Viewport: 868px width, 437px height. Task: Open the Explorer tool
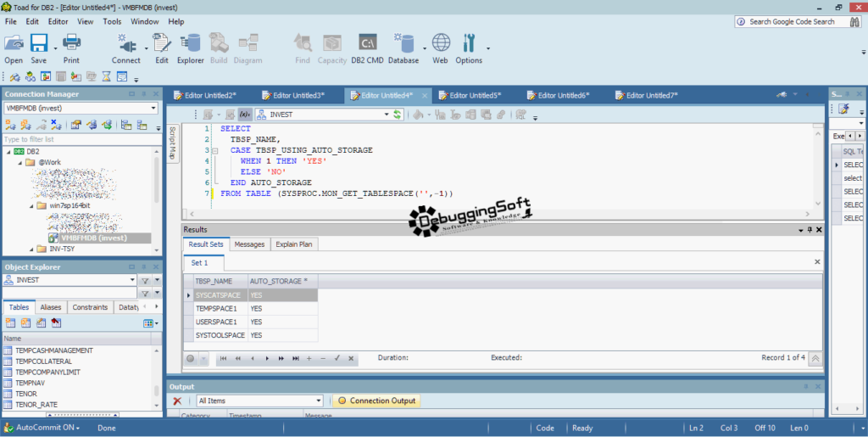[191, 48]
